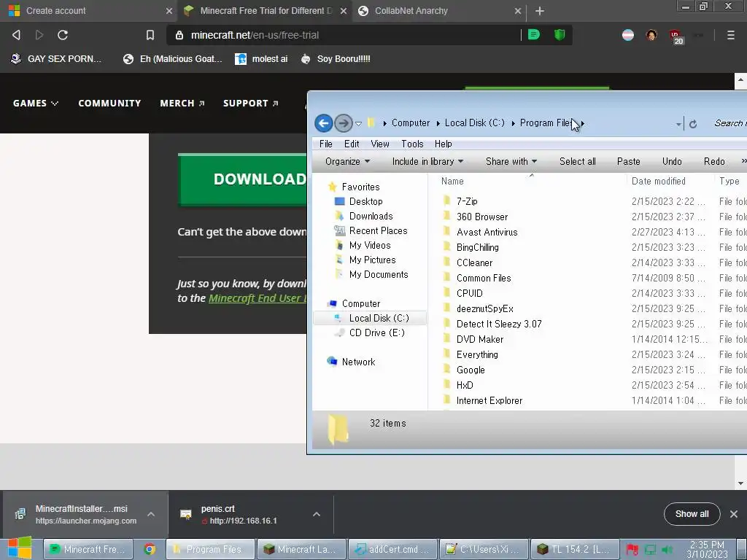
Task: Expand penis.crt download options chevron
Action: click(x=317, y=514)
